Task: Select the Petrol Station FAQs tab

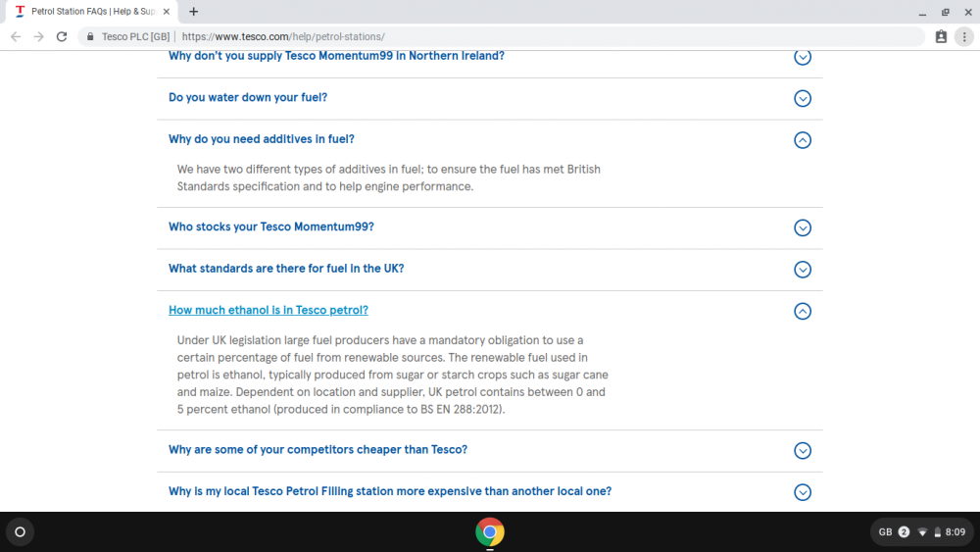Action: (x=92, y=11)
